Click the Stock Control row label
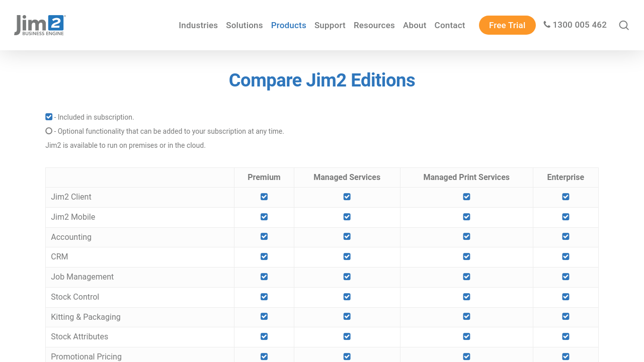Viewport: 644px width, 362px height. [75, 297]
